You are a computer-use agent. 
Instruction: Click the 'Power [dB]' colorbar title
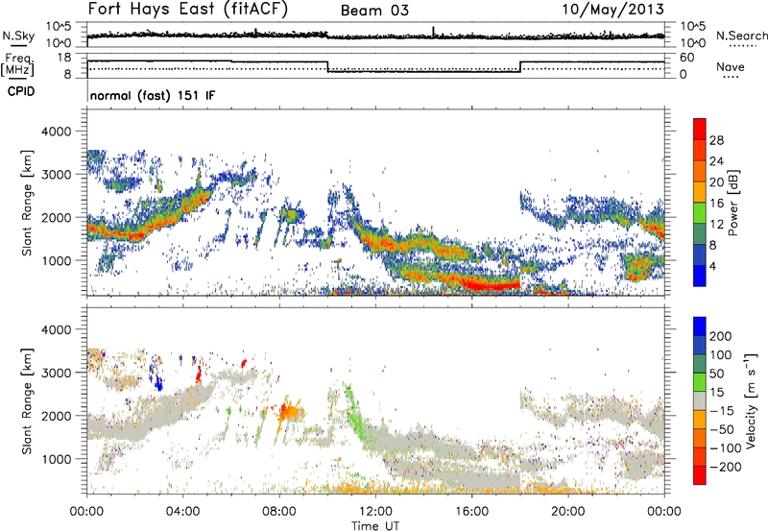733,203
